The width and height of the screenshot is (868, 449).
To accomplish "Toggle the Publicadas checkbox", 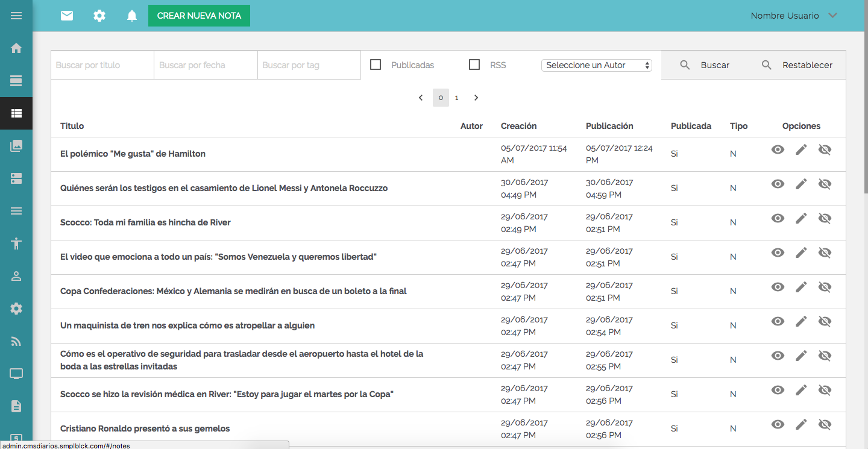I will click(376, 64).
